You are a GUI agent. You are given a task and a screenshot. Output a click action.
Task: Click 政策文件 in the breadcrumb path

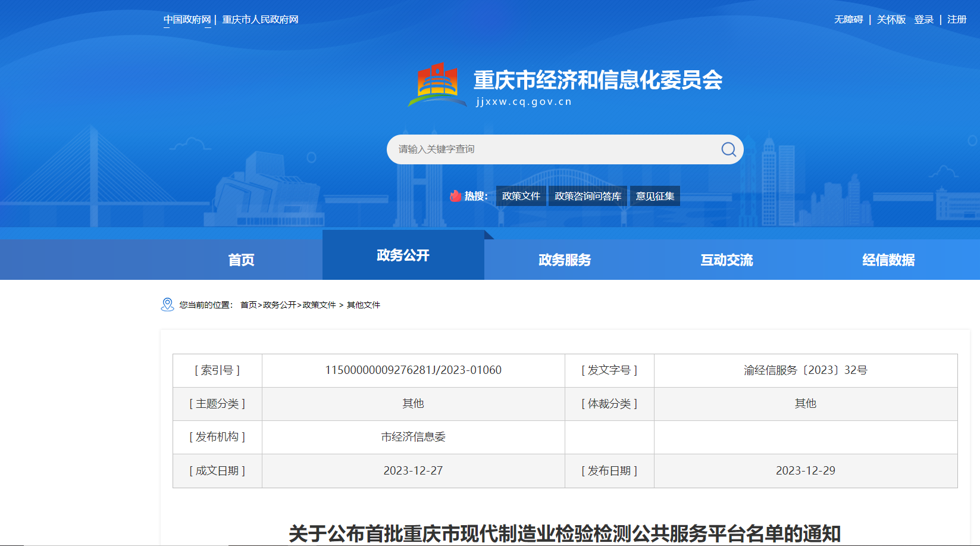tap(319, 305)
